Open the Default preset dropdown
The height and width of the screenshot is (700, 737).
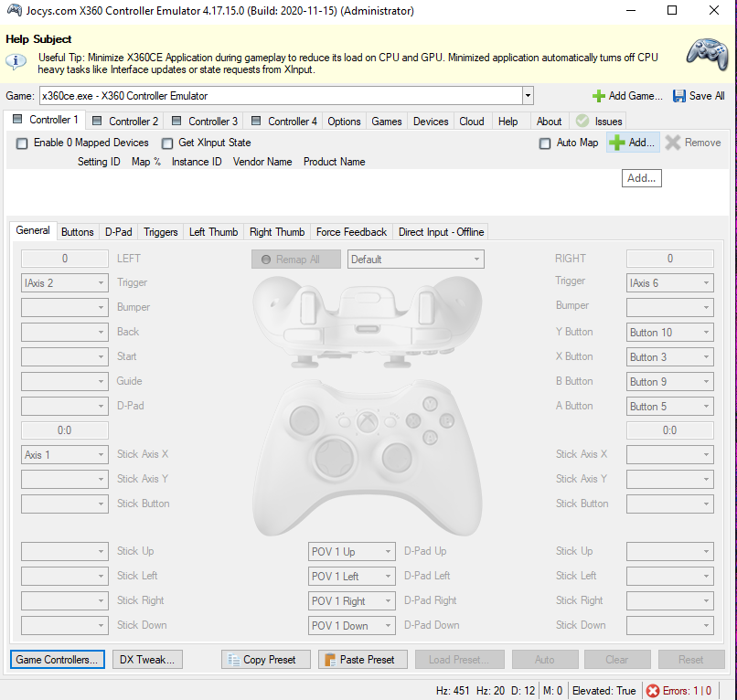click(415, 260)
